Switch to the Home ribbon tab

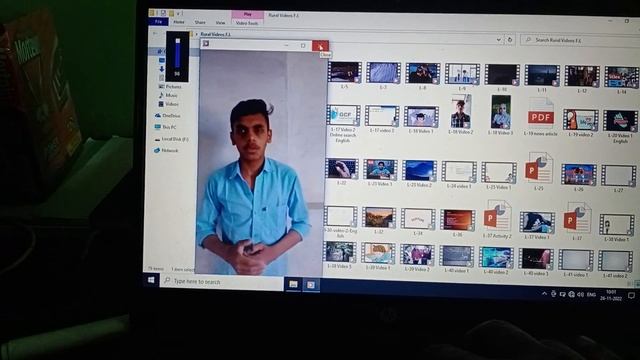click(x=179, y=22)
